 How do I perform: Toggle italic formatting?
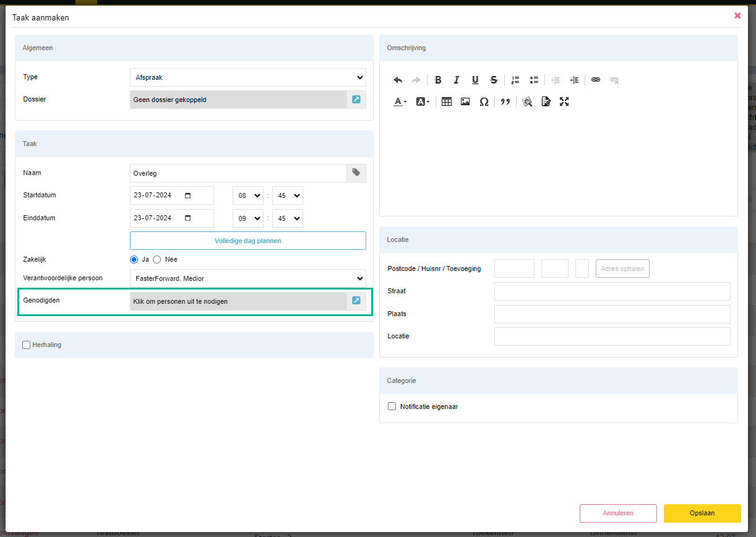coord(457,80)
